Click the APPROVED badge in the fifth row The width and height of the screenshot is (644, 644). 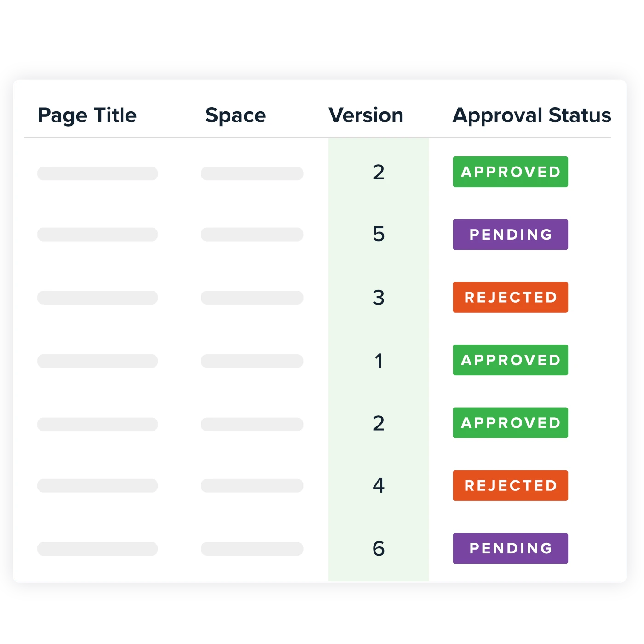coord(510,423)
